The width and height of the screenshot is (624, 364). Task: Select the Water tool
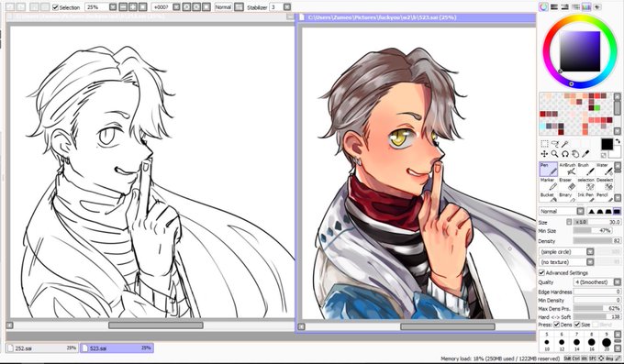[604, 169]
